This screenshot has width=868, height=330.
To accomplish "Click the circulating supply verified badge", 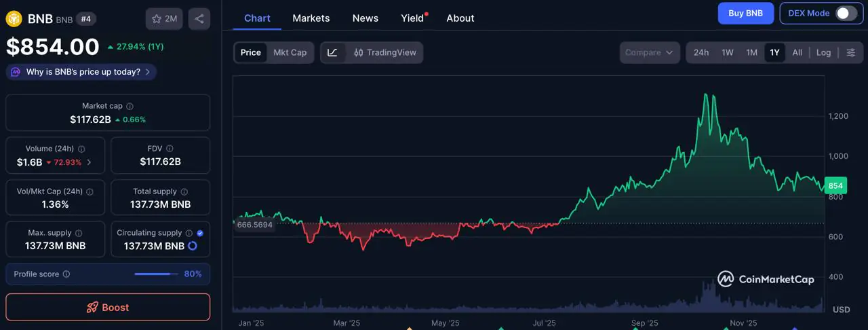I will coord(200,233).
